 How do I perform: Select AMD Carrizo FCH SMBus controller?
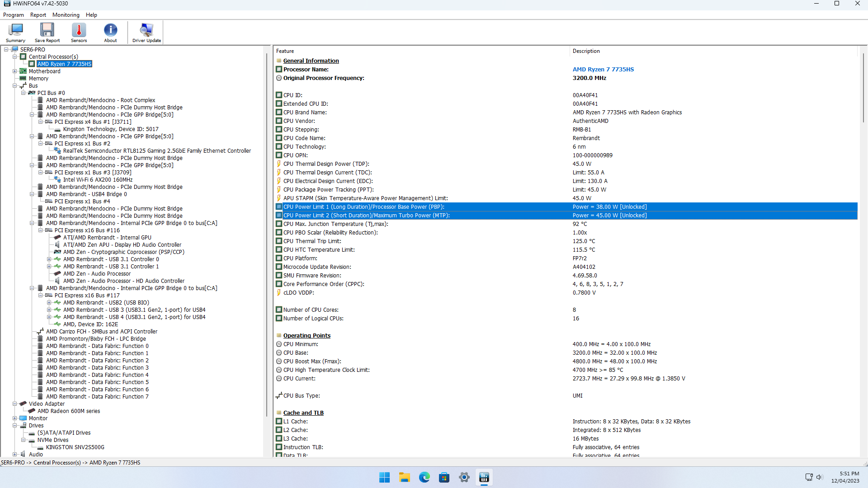click(102, 332)
